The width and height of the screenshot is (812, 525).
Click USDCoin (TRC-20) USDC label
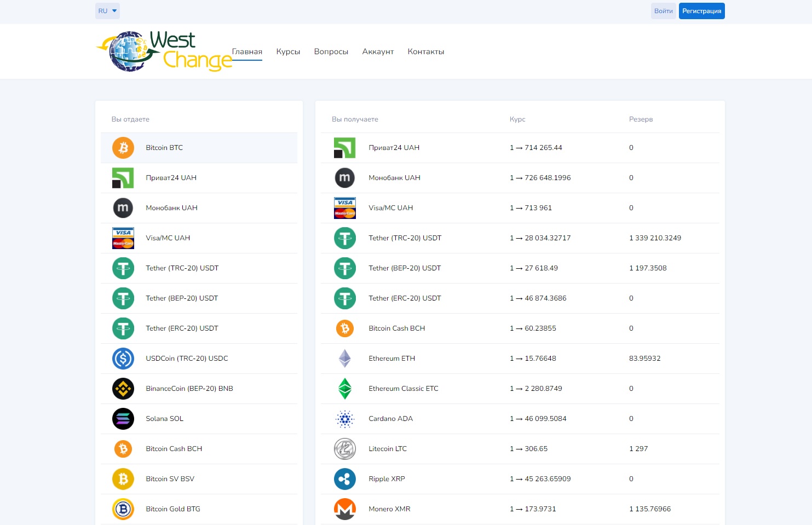point(187,359)
